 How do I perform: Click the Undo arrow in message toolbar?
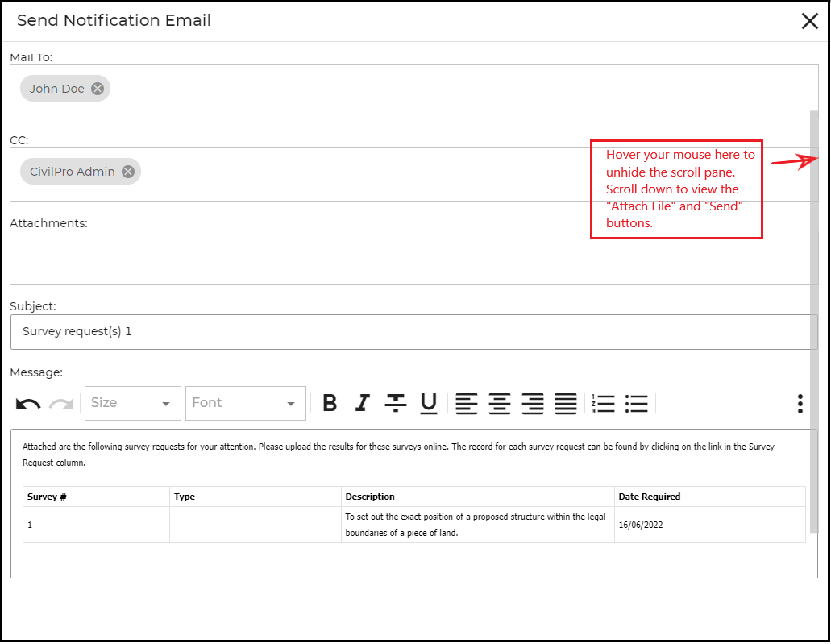[x=28, y=404]
